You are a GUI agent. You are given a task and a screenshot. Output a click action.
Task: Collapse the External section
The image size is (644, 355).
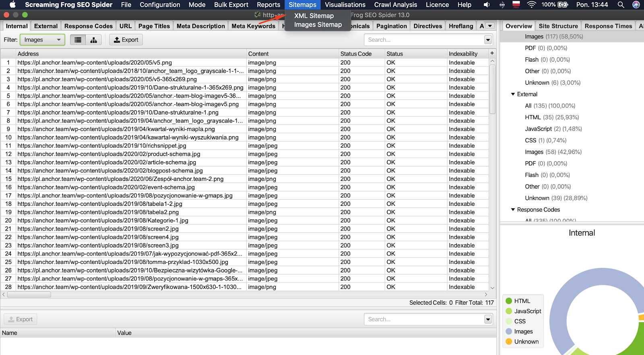[x=513, y=94]
